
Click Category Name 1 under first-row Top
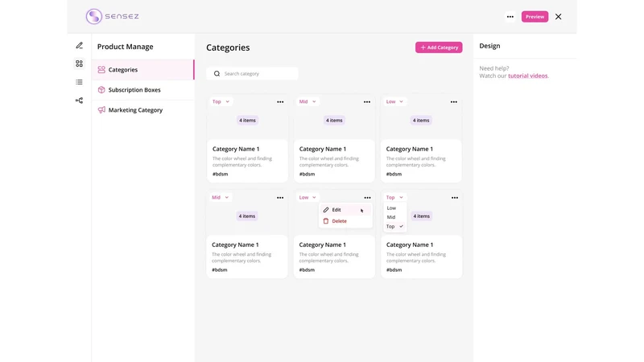click(236, 149)
